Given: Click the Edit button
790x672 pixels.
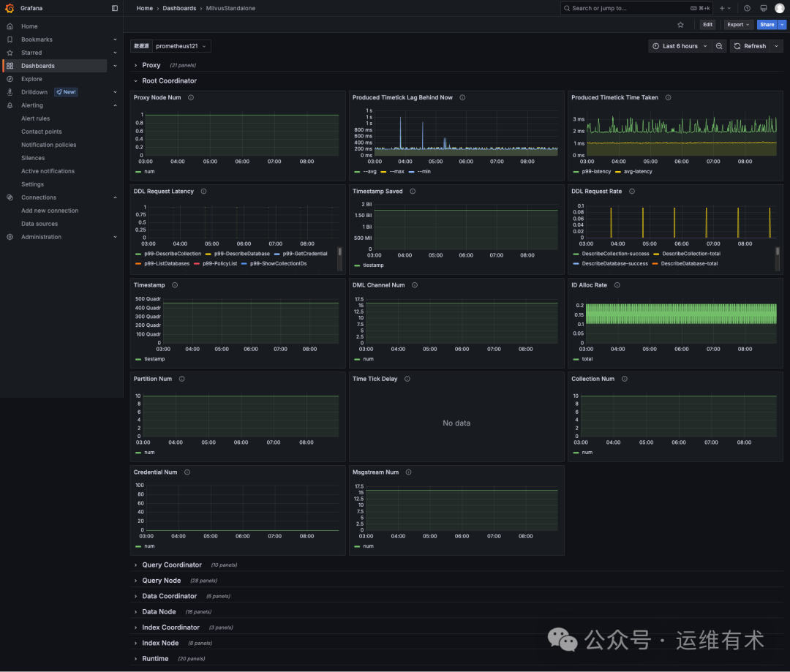Looking at the screenshot, I should coord(707,24).
